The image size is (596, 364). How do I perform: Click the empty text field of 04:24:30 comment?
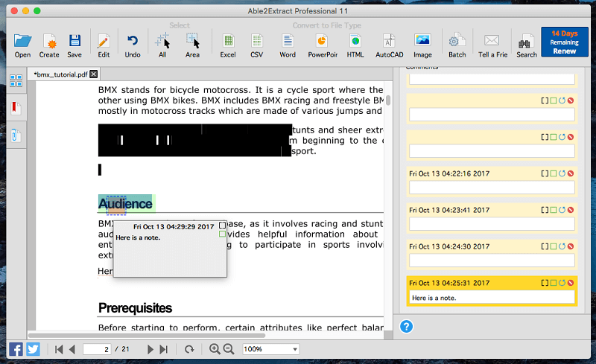pyautogui.click(x=492, y=261)
